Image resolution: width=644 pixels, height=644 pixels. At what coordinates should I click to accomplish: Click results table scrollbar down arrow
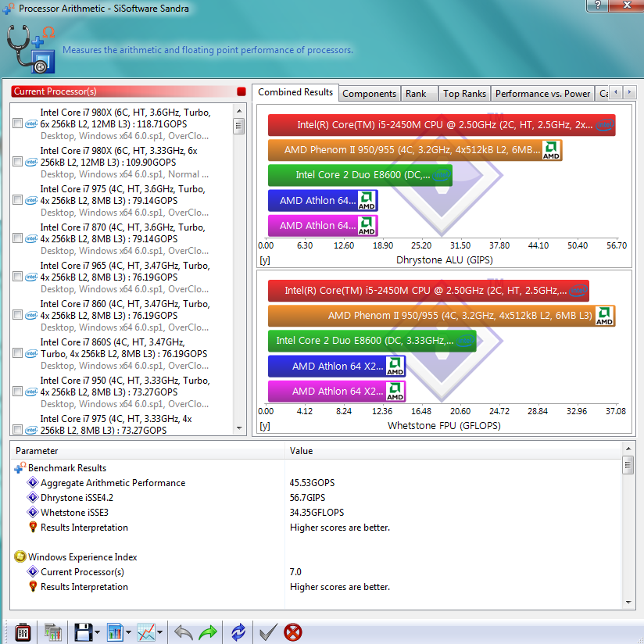tap(628, 603)
